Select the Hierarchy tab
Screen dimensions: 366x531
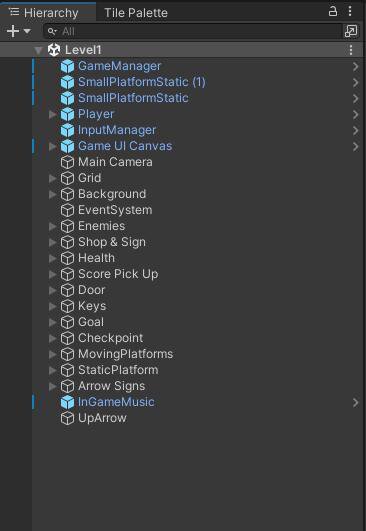tap(44, 13)
